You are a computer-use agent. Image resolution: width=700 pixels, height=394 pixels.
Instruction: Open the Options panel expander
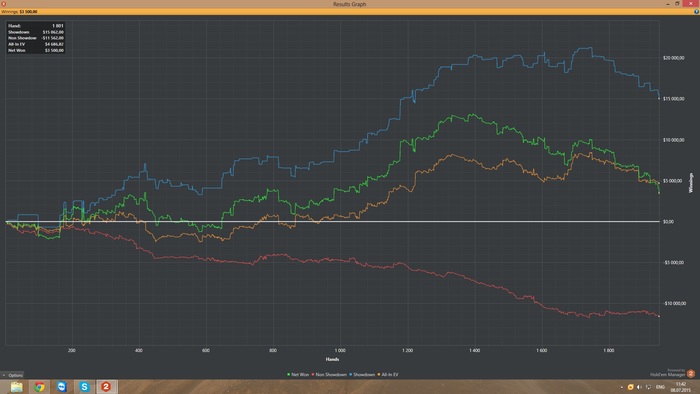(12, 375)
